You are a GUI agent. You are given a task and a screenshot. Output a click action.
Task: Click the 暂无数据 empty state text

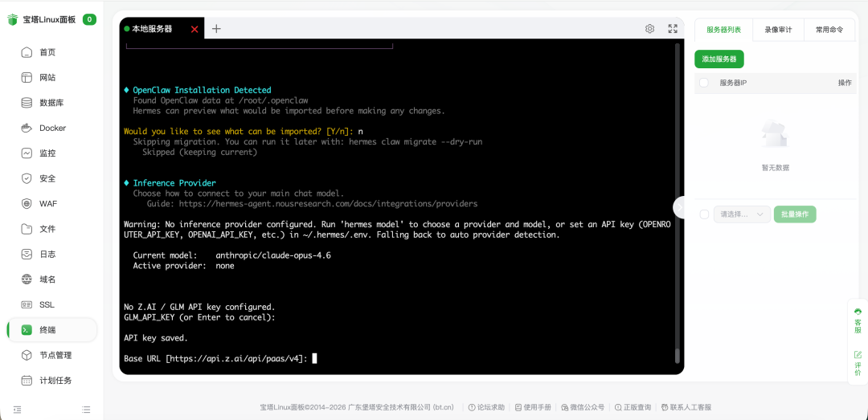pyautogui.click(x=775, y=168)
